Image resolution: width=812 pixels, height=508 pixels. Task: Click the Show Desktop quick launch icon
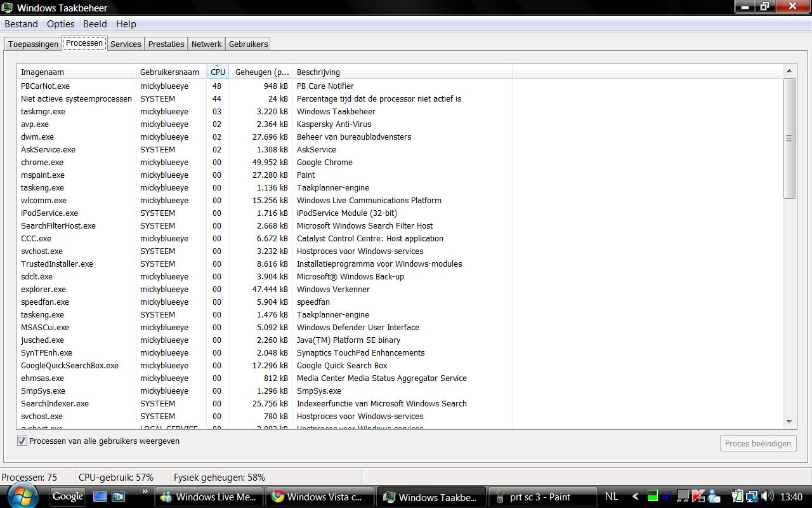point(100,497)
